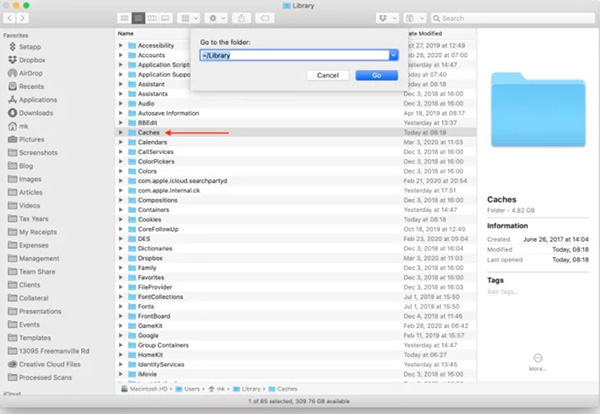Click Library in the path bar
Screen dimensions: 600x414
point(246,389)
